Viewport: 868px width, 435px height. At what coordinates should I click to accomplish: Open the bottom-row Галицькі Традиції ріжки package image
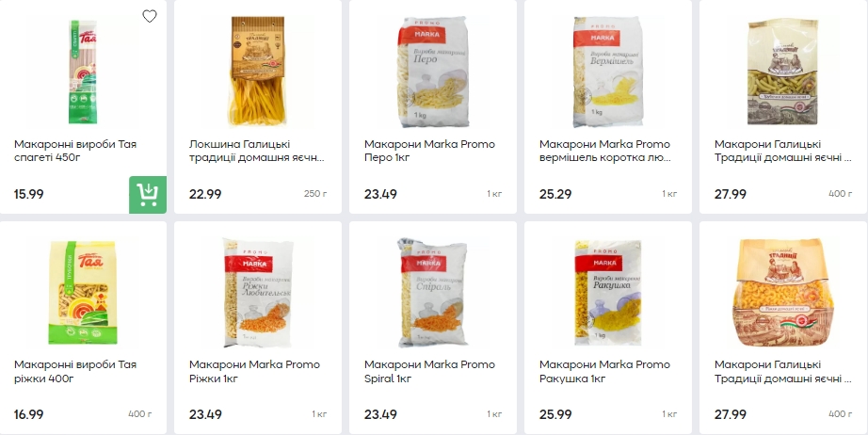[782, 292]
